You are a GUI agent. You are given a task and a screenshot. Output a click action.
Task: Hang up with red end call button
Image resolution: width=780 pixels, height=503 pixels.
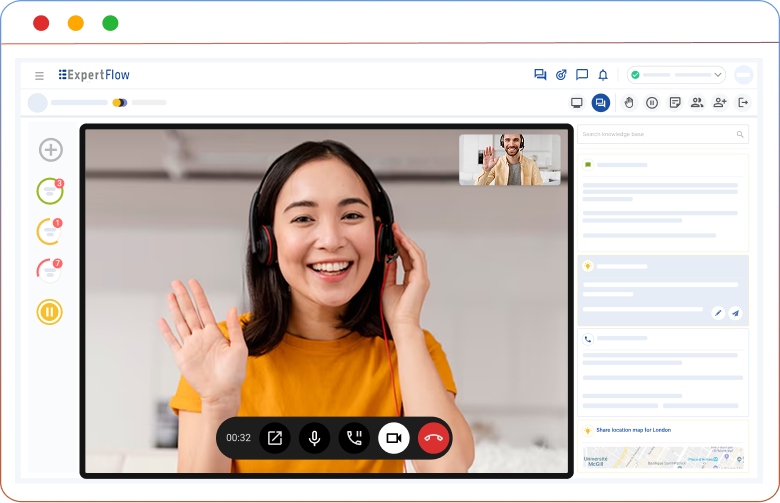click(433, 438)
